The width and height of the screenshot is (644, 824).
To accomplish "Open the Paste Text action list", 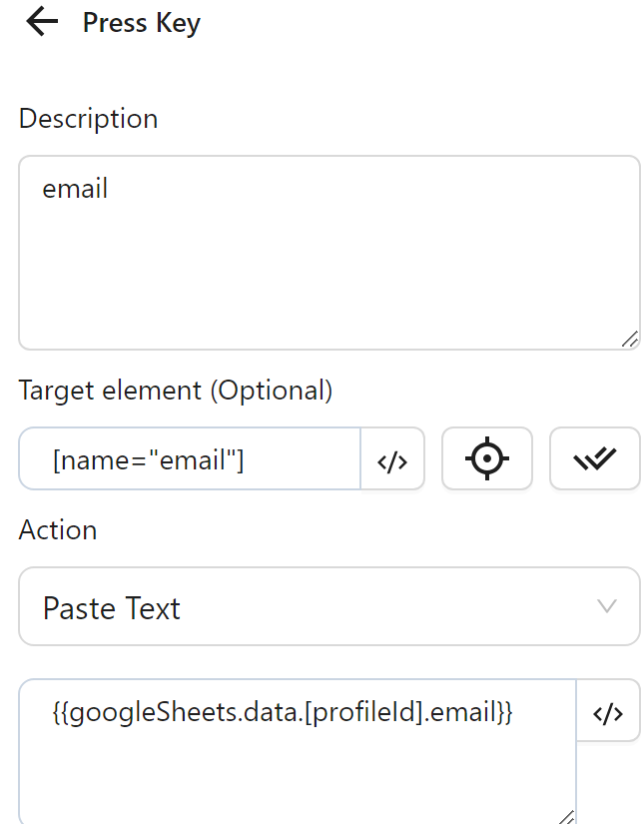I will 329,606.
